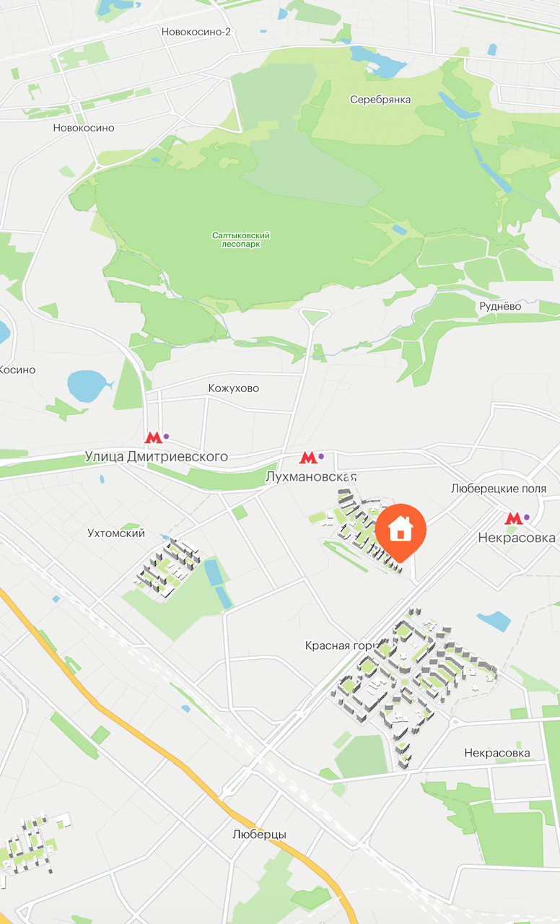Click the Кожухово district label
The height and width of the screenshot is (924, 560).
234,388
